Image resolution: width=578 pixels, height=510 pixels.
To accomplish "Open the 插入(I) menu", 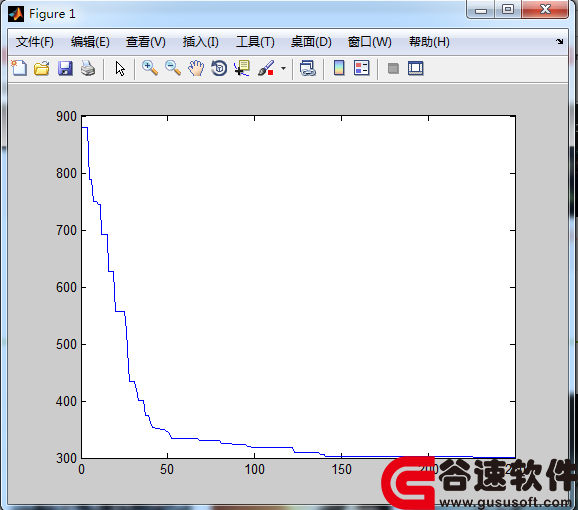I will coord(201,42).
